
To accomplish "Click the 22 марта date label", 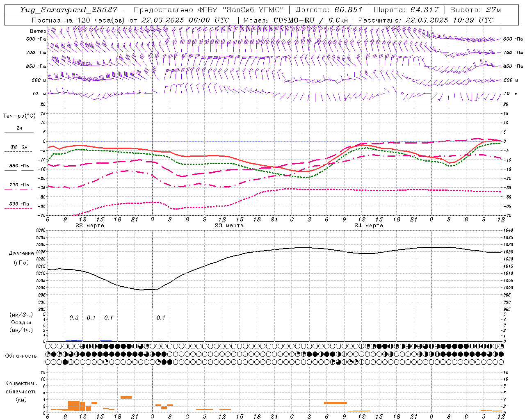I will coord(90,226).
